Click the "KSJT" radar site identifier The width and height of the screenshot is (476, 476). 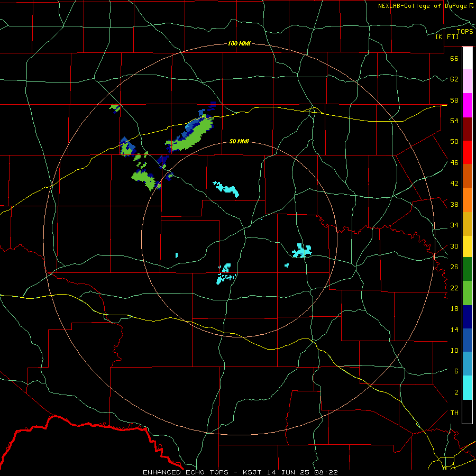pos(253,472)
